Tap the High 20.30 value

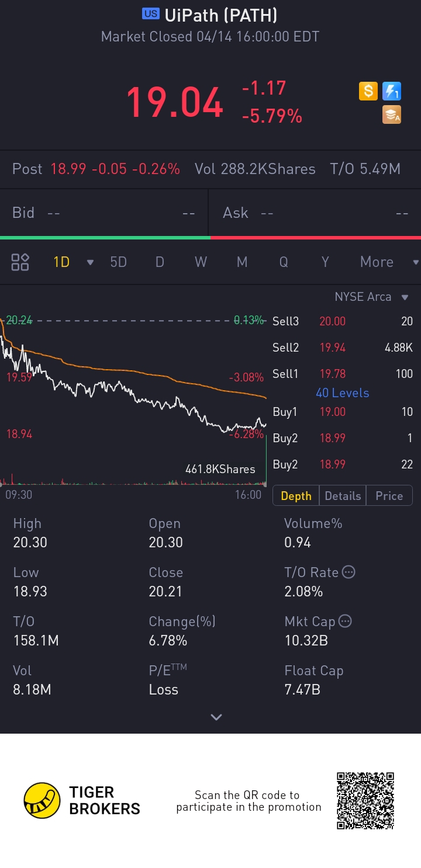(30, 543)
